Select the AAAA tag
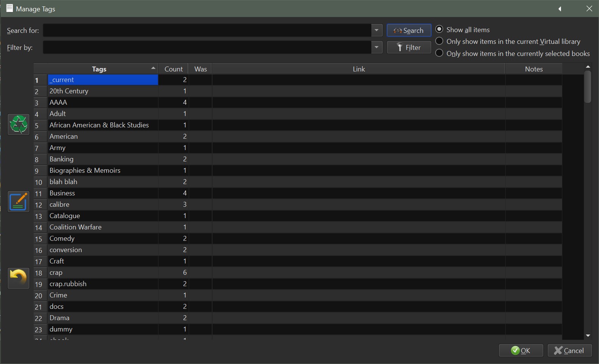The width and height of the screenshot is (599, 364). (x=103, y=102)
